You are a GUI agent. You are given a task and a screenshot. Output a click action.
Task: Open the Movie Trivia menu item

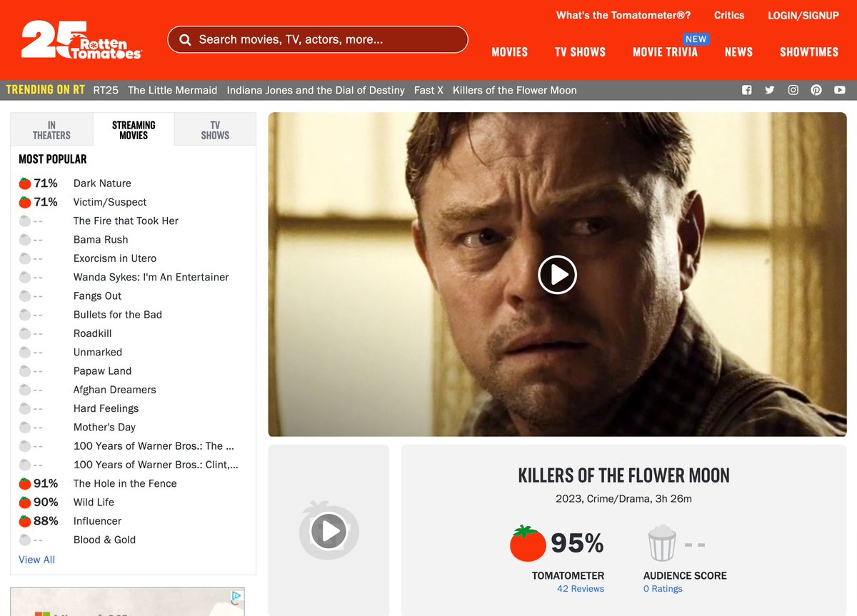pos(665,52)
